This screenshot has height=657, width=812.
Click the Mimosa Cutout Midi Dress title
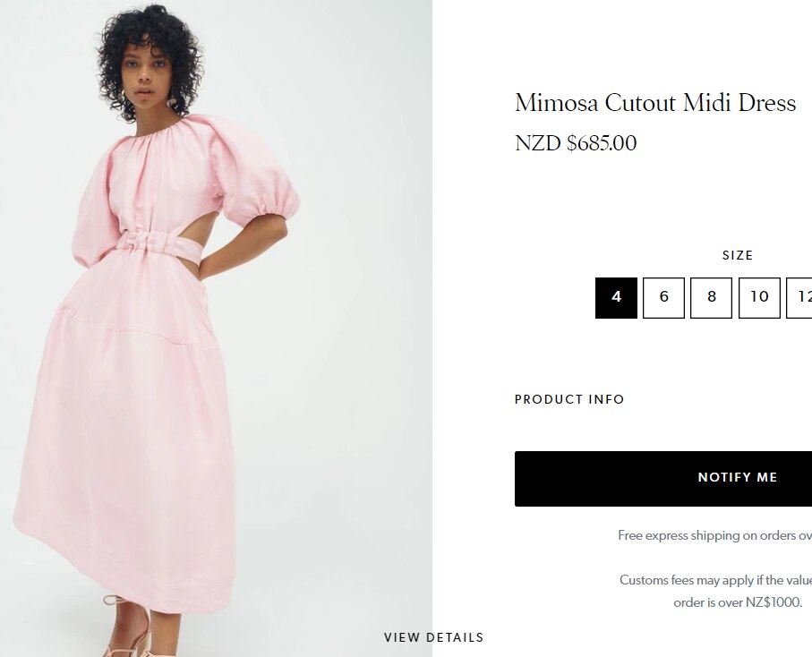[x=654, y=103]
